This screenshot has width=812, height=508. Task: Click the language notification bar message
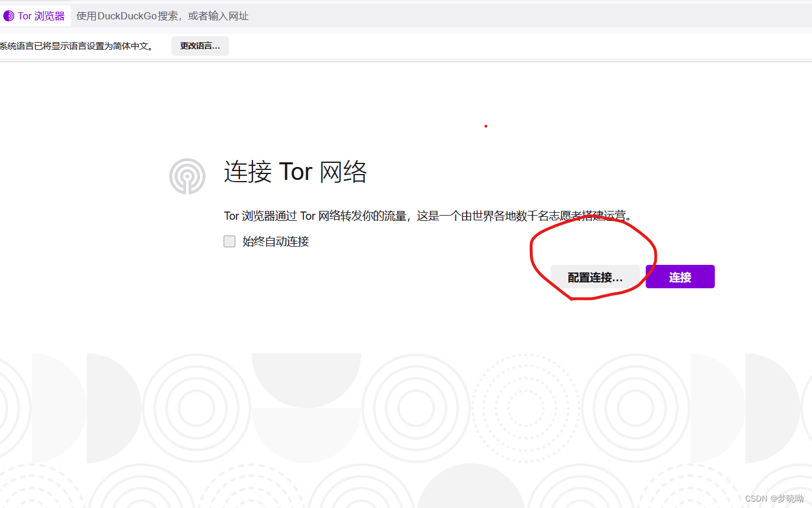(x=76, y=45)
